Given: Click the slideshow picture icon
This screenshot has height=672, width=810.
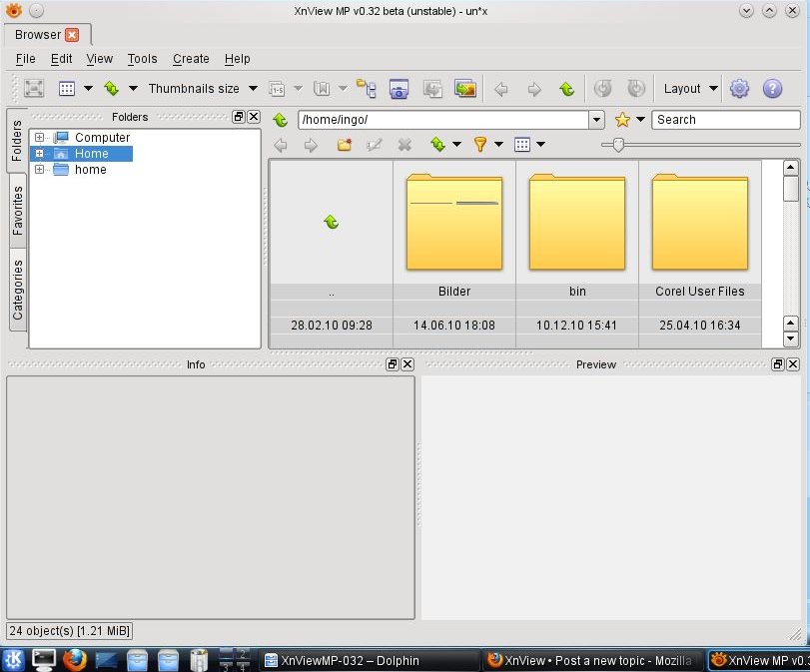Looking at the screenshot, I should tap(465, 88).
